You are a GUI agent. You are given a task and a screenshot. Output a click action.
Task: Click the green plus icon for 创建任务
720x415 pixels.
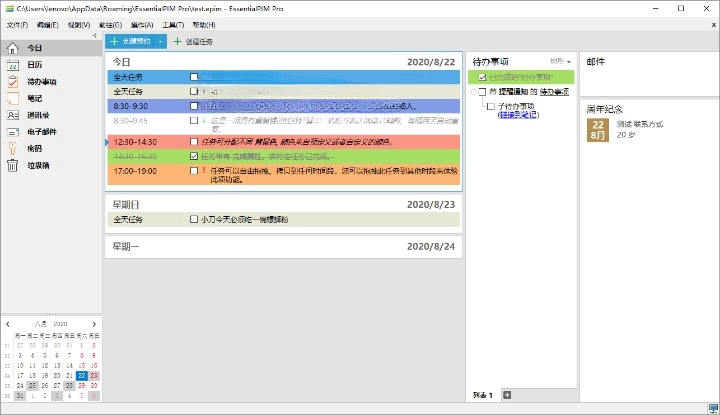tap(177, 41)
